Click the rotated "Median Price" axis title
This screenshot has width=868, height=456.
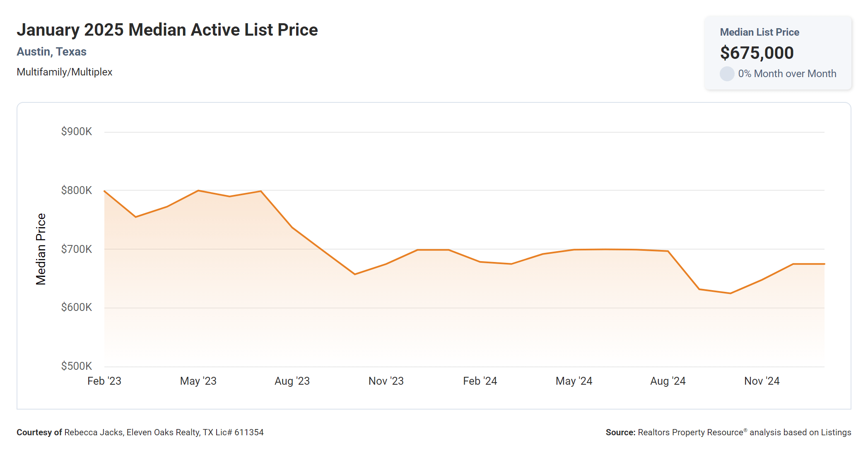pyautogui.click(x=41, y=249)
